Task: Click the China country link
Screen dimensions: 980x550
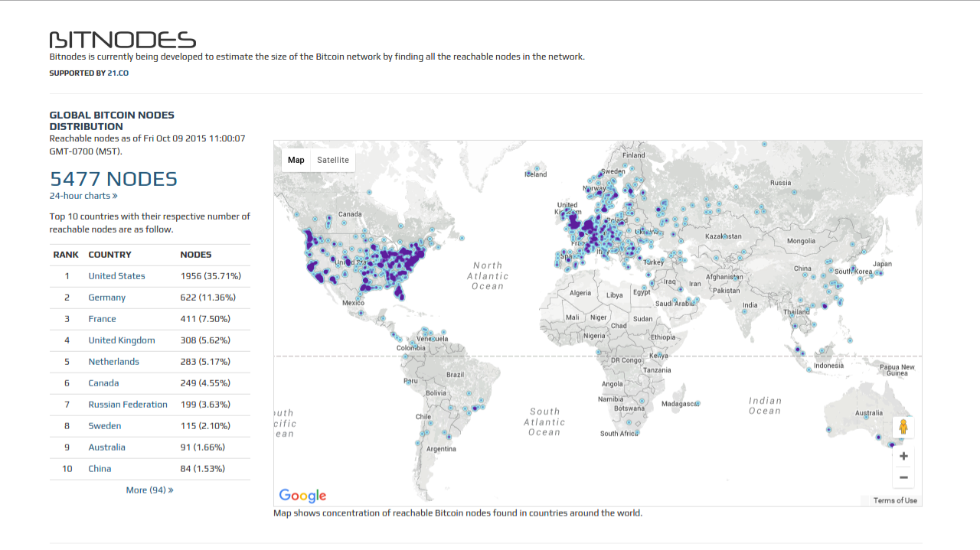Action: (100, 469)
